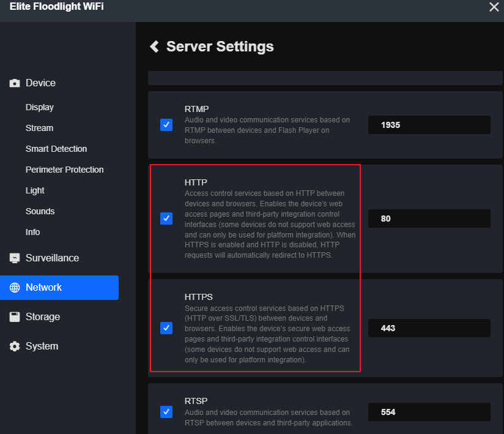Open settings via the System gear icon

click(x=14, y=346)
